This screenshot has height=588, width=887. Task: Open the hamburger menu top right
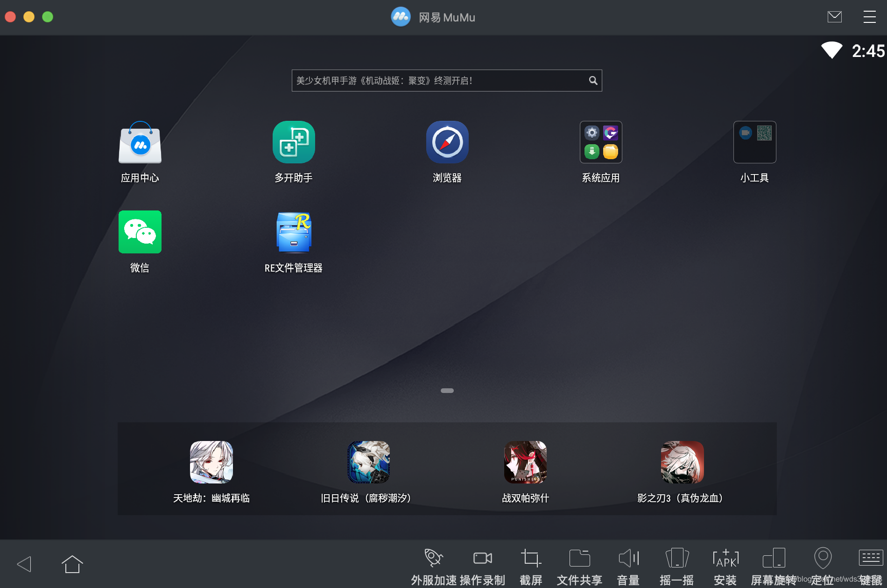869,17
